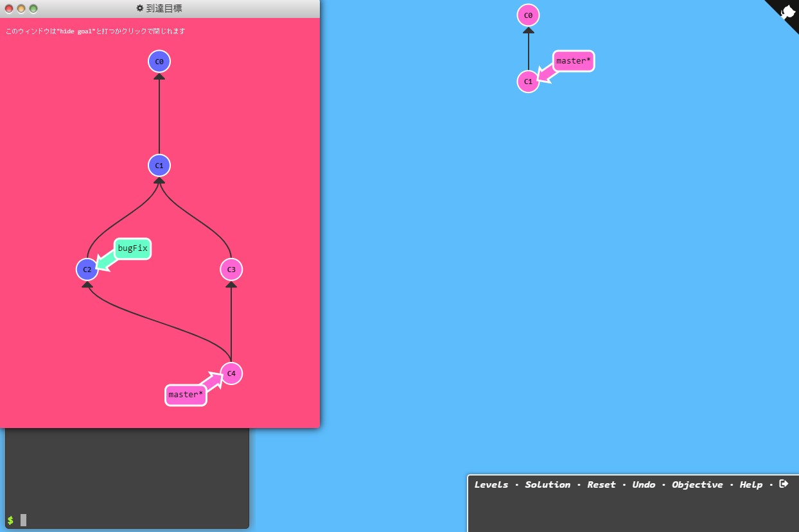Click the gear icon in goal window title
The width and height of the screenshot is (799, 532).
coord(140,8)
